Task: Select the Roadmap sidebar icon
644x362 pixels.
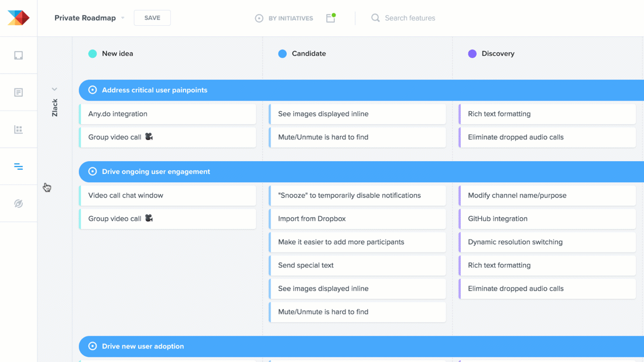Action: [x=19, y=166]
